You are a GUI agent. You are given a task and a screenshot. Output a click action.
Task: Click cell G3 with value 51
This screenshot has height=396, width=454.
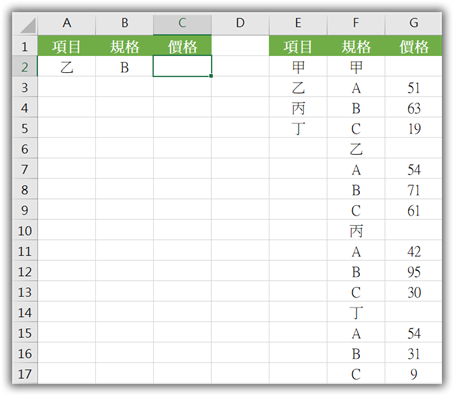coord(414,87)
